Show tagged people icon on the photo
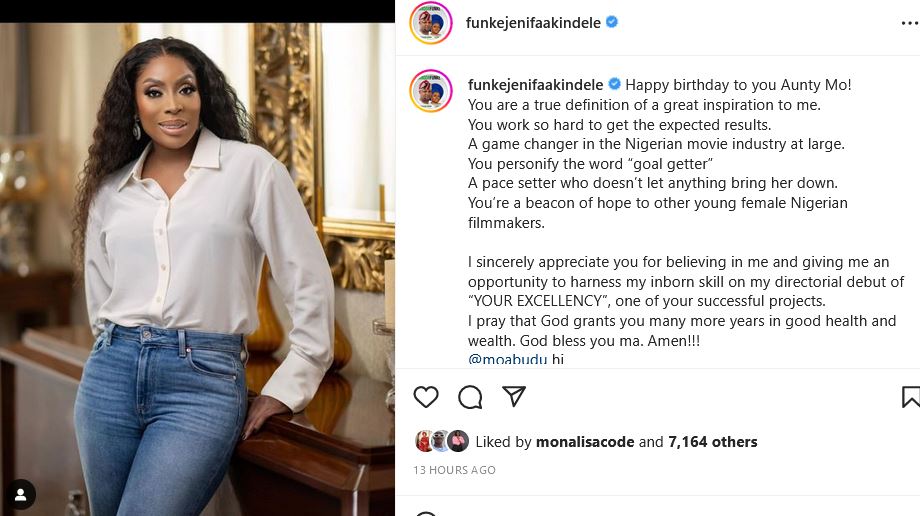The height and width of the screenshot is (516, 920). [x=20, y=494]
